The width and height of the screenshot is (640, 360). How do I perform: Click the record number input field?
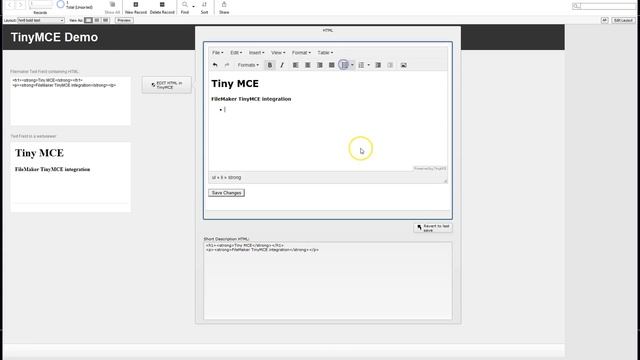click(x=41, y=4)
